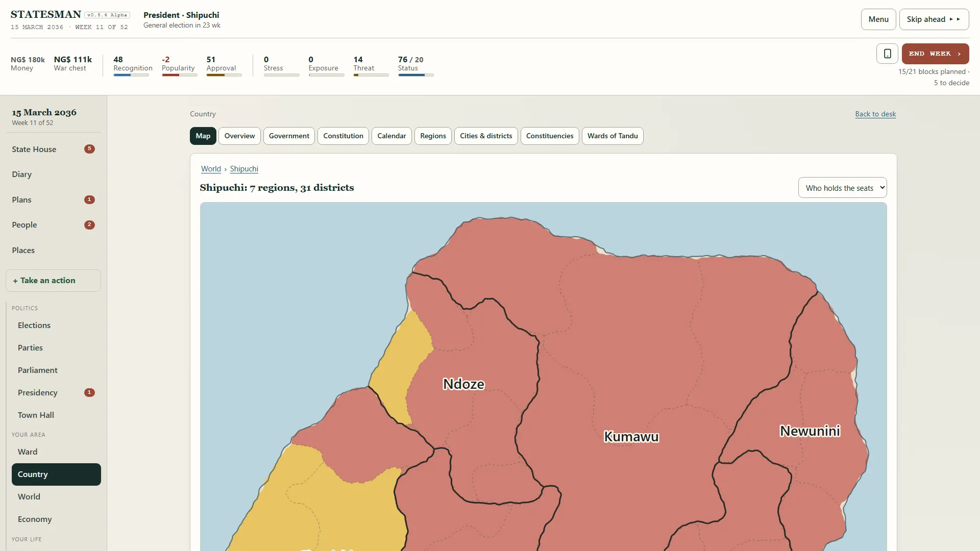Click the NG$ 111k War chest stat

[x=73, y=64]
